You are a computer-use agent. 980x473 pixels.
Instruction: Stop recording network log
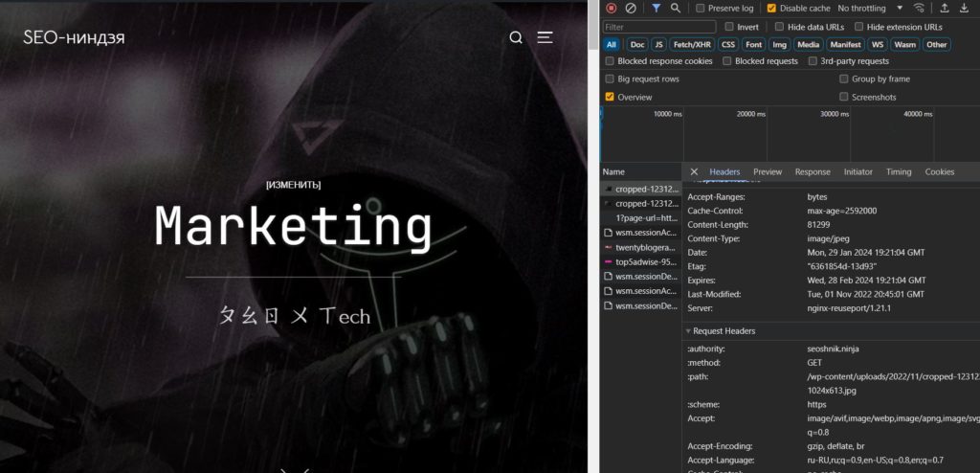(612, 8)
